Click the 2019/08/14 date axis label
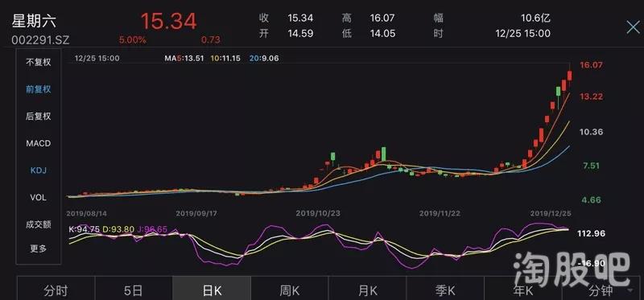This screenshot has width=644, height=300. click(87, 213)
